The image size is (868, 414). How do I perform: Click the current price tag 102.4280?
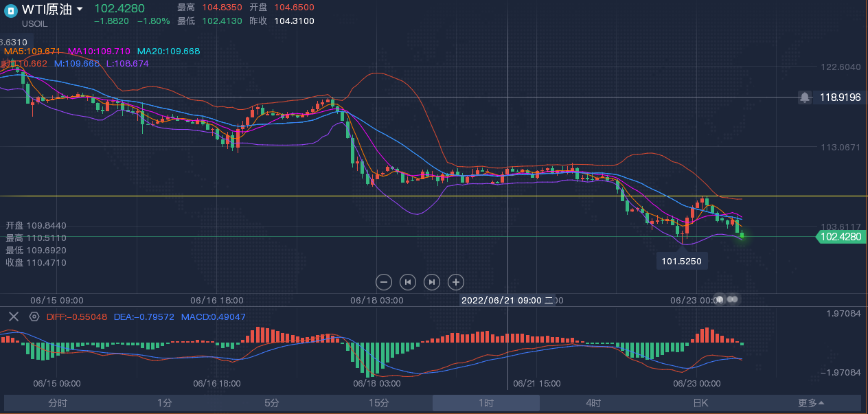click(x=841, y=237)
